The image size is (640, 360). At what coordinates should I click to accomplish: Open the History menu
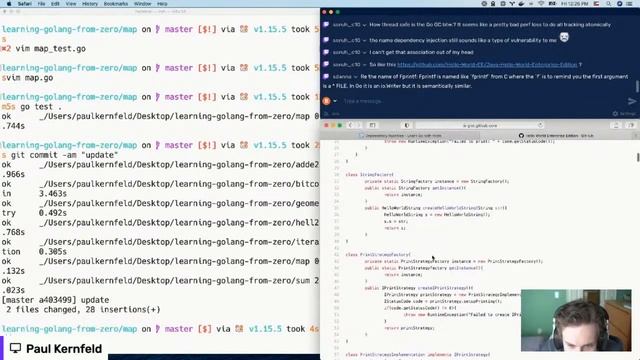click(90, 4)
